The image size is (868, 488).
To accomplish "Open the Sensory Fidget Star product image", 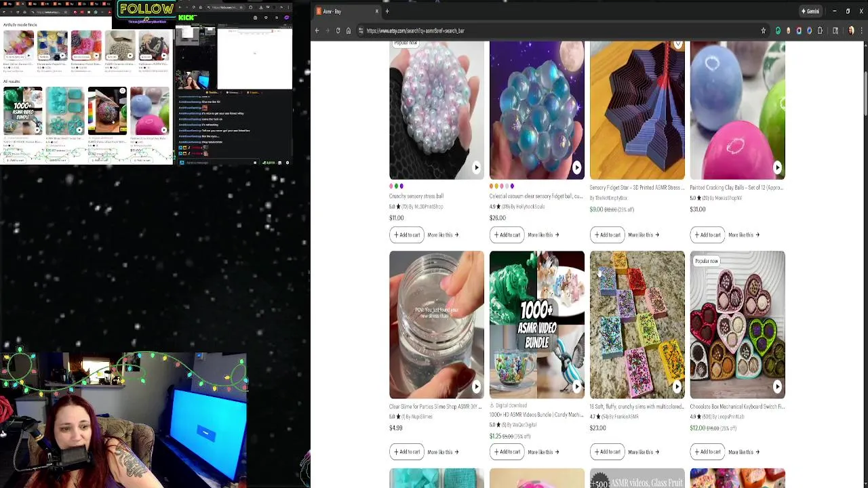I will pyautogui.click(x=637, y=110).
